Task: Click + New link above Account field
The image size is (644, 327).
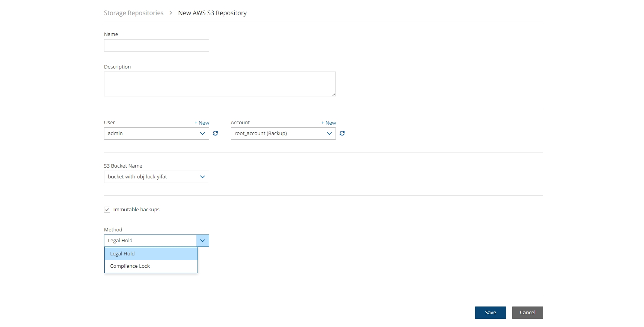Action: 329,123
